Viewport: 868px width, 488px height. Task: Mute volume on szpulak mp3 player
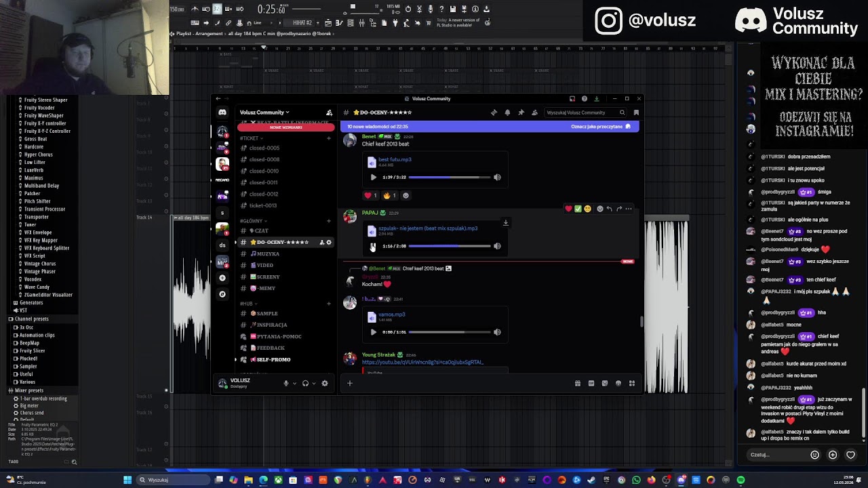point(497,246)
